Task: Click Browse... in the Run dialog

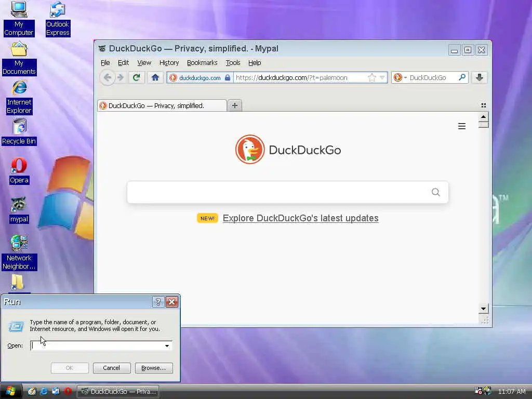Action: tap(154, 368)
